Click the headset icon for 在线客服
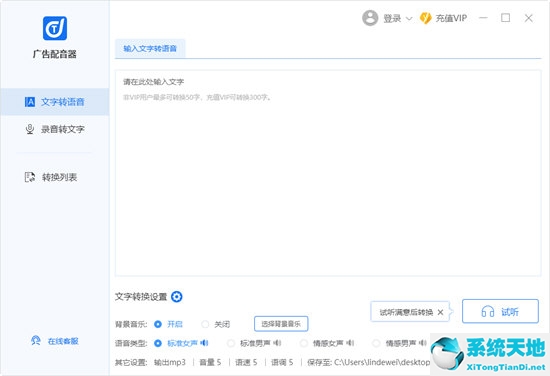Screen dimensions: 550x376 [x=35, y=341]
